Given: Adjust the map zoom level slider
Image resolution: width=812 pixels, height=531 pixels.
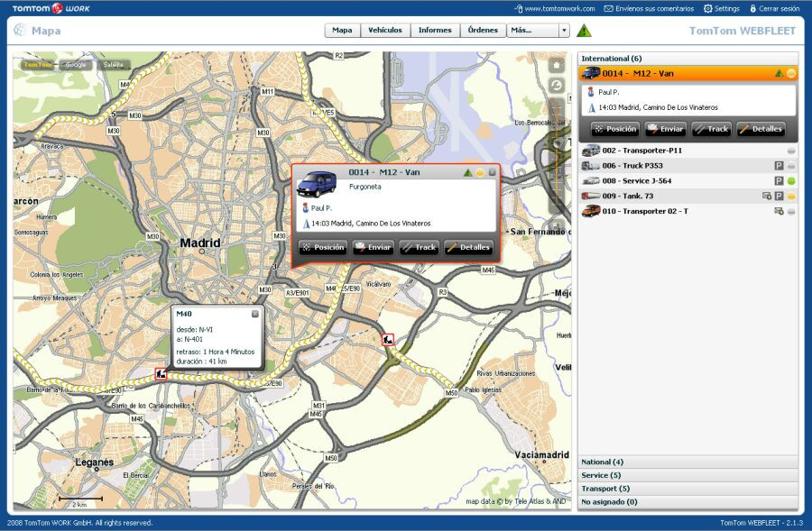Looking at the screenshot, I should coord(557,142).
